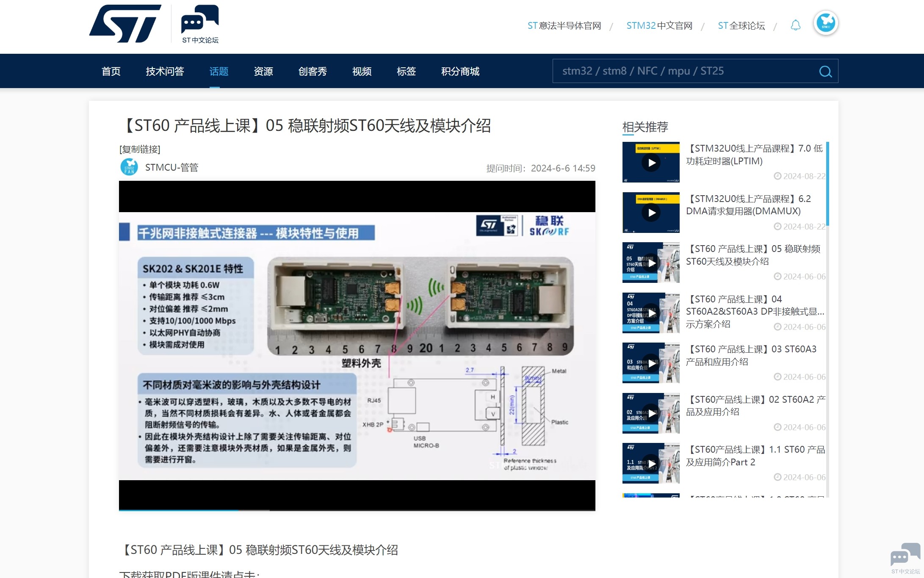Click the page title 【ST60 产品线上课】05 heading
This screenshot has width=924, height=578.
306,126
